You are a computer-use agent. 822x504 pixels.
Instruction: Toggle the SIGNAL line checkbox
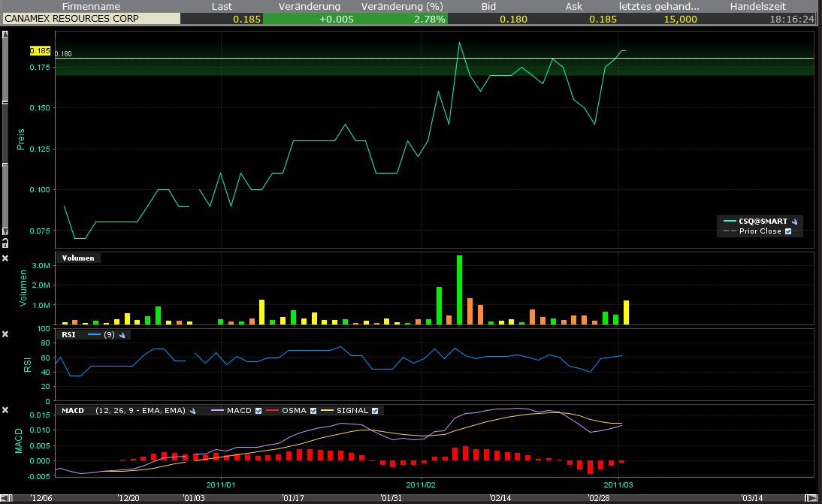376,411
